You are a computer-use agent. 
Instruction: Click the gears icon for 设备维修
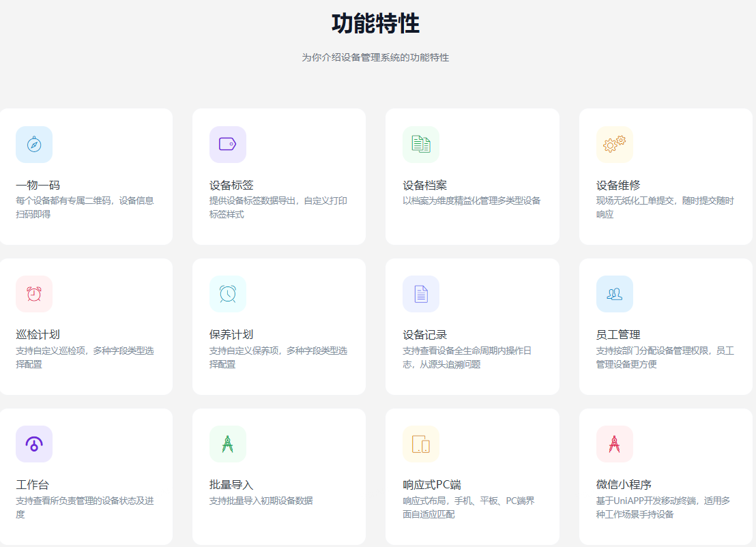(614, 145)
